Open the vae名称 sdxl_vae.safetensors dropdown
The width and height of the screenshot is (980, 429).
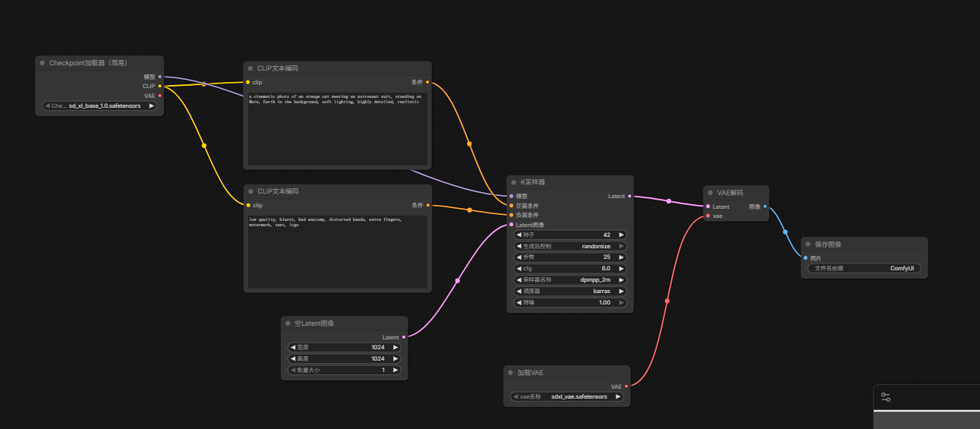[x=567, y=396]
